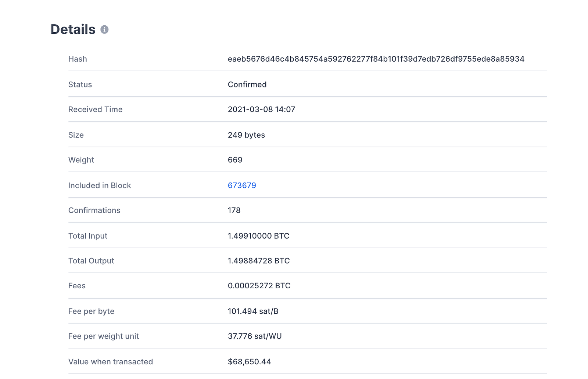Click the confirmations count 178

coord(234,210)
